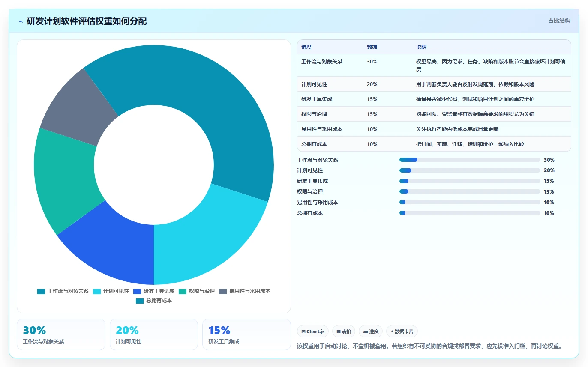
Task: Click the lightning icon beside the page title
Action: [x=21, y=21]
